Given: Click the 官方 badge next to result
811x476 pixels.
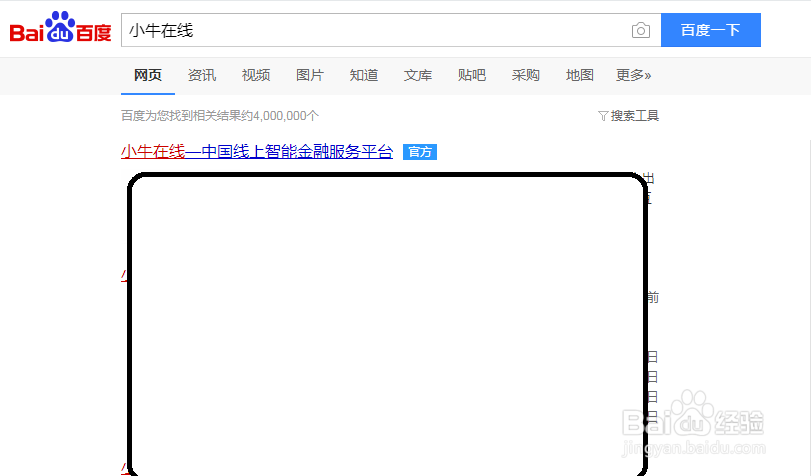Looking at the screenshot, I should point(419,152).
